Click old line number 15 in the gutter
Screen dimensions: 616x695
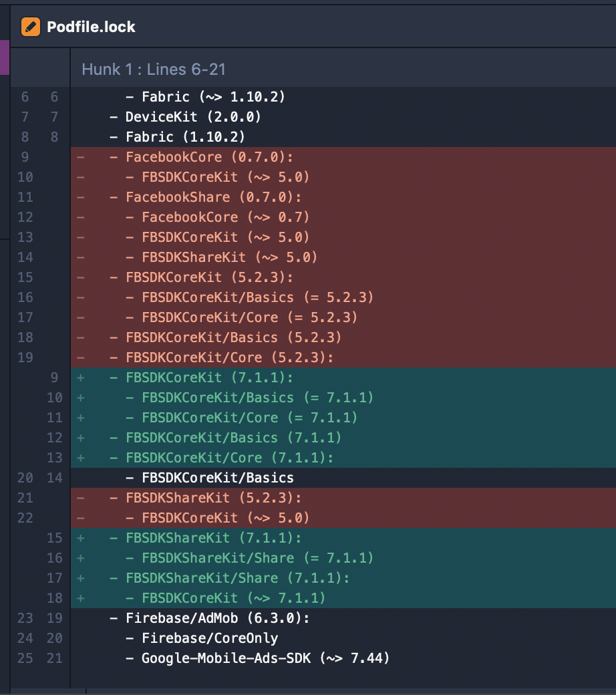coord(25,277)
